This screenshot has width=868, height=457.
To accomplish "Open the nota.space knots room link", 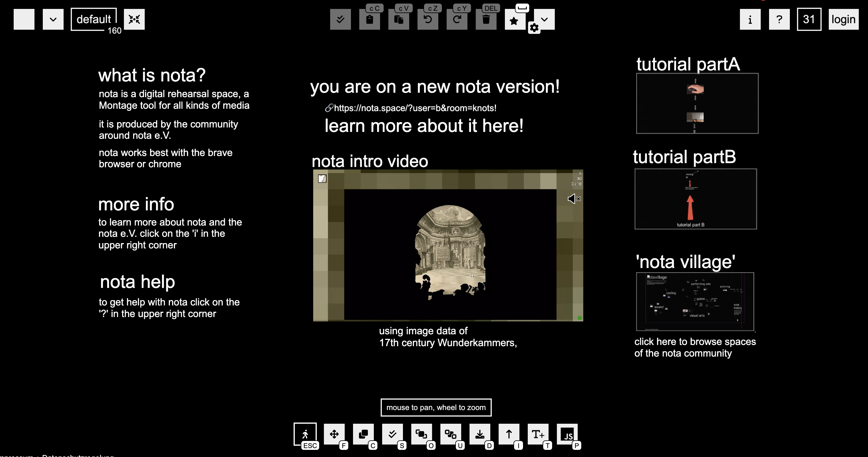I will click(x=410, y=108).
